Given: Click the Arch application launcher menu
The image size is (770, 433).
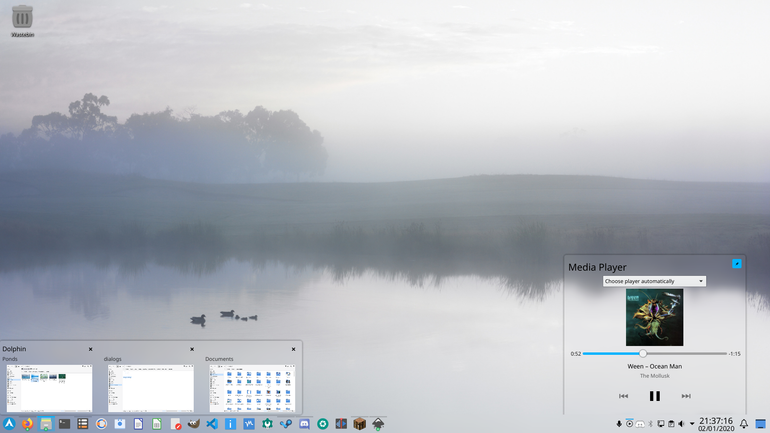Looking at the screenshot, I should [x=9, y=424].
